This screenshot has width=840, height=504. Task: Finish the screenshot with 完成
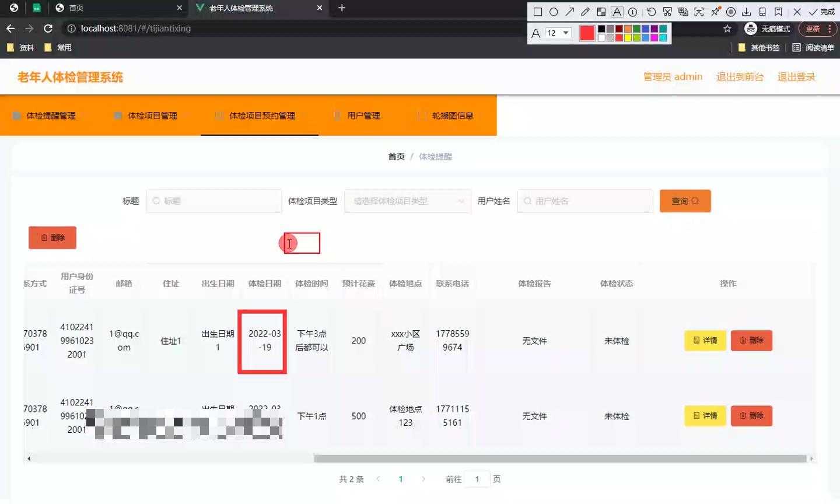pyautogui.click(x=821, y=12)
